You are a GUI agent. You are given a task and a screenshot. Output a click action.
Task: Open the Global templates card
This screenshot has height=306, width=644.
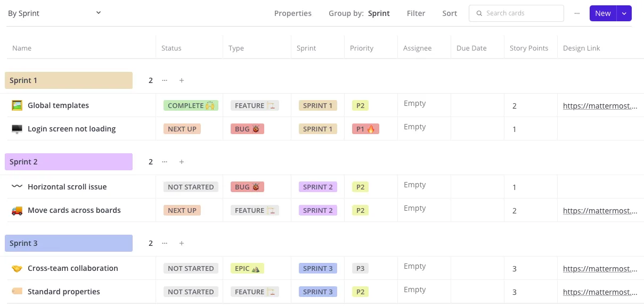58,105
